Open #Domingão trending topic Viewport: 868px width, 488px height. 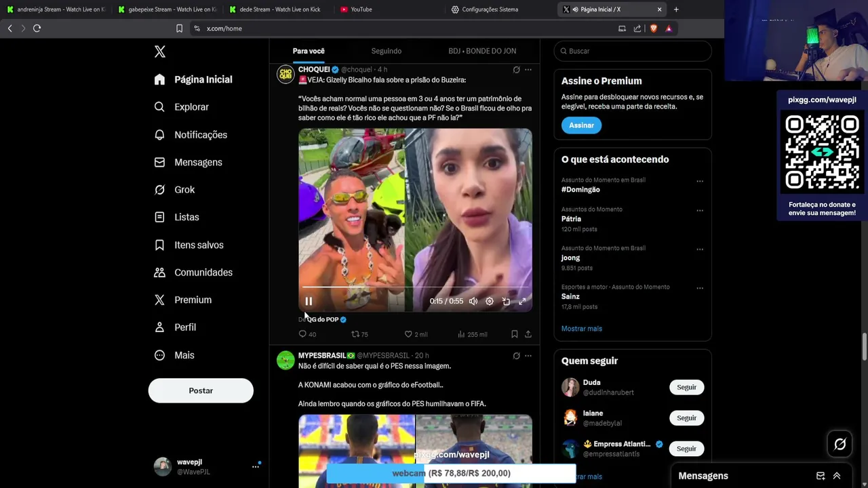pyautogui.click(x=580, y=190)
